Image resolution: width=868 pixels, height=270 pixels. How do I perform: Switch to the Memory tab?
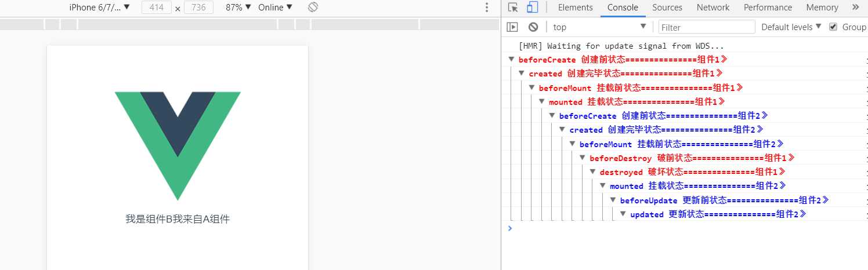click(x=822, y=8)
